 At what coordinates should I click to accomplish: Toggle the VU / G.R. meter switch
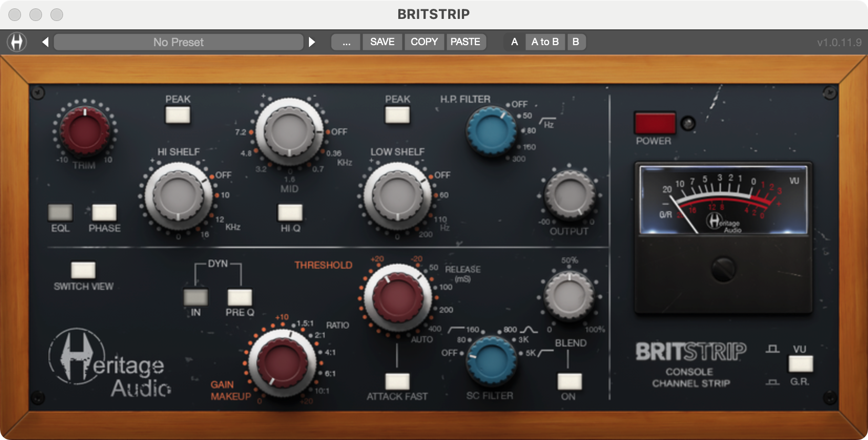click(x=800, y=364)
